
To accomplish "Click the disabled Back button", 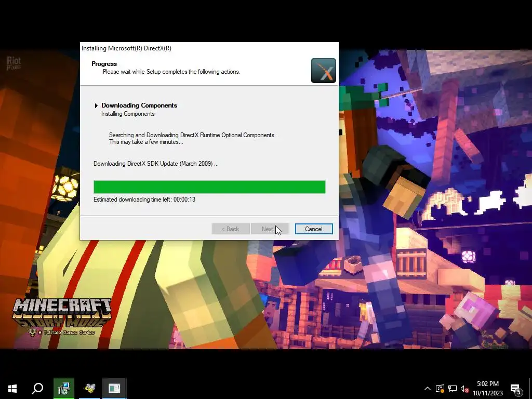I will click(x=231, y=229).
